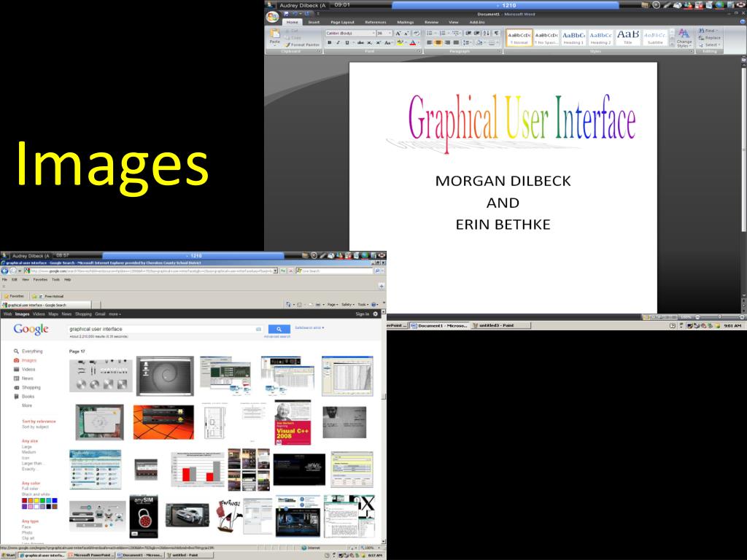747x560 pixels.
Task: Click the 'Face' filter under Any type
Action: [26, 527]
